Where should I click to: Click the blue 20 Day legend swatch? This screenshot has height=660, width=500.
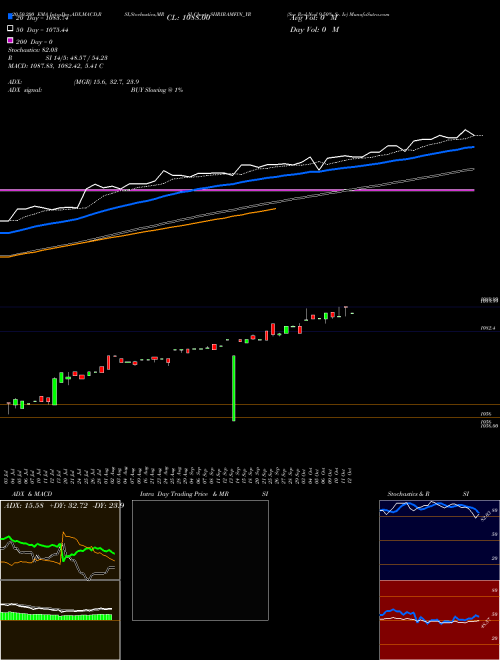coord(10,18)
